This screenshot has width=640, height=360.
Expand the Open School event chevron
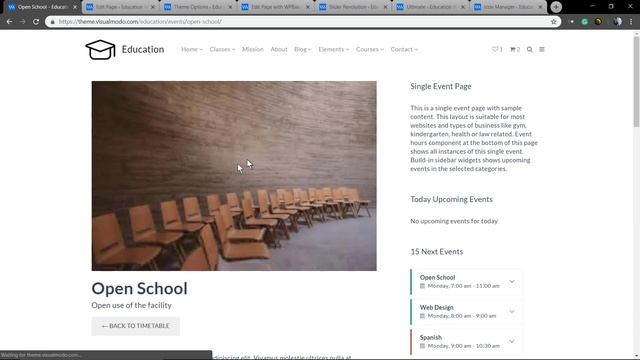coord(512,282)
